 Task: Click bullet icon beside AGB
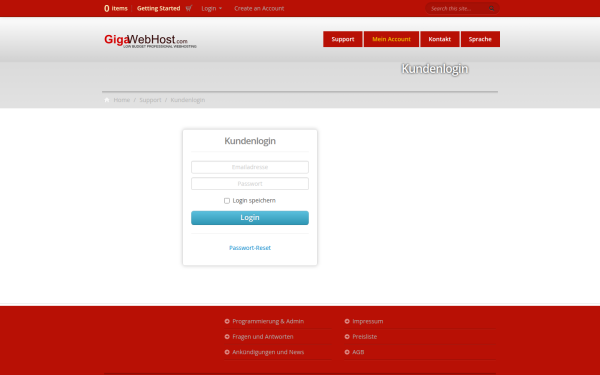coord(347,352)
